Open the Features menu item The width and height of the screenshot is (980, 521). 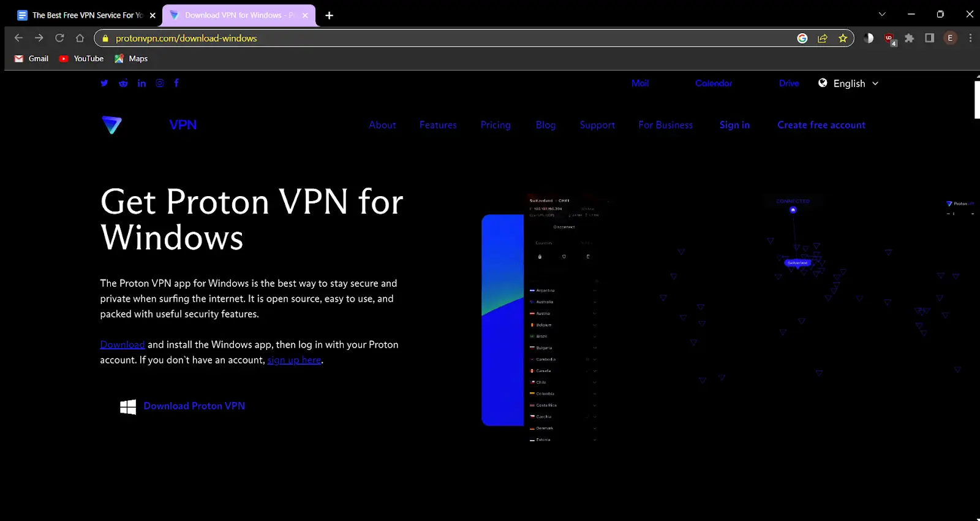438,125
